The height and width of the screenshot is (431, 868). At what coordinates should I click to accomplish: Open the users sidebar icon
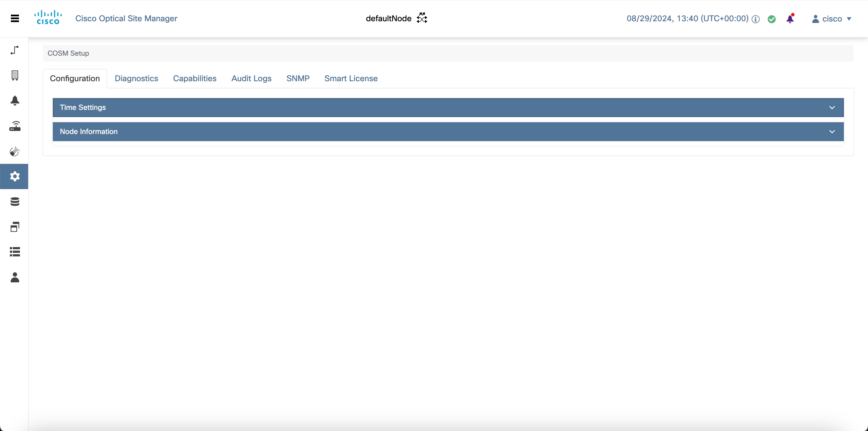[x=15, y=277]
